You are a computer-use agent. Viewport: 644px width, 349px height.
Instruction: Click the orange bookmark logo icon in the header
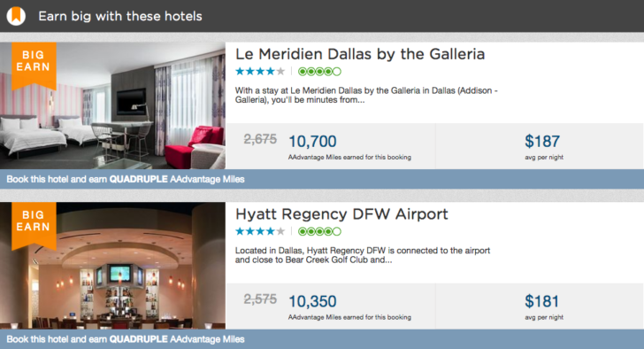tap(16, 16)
